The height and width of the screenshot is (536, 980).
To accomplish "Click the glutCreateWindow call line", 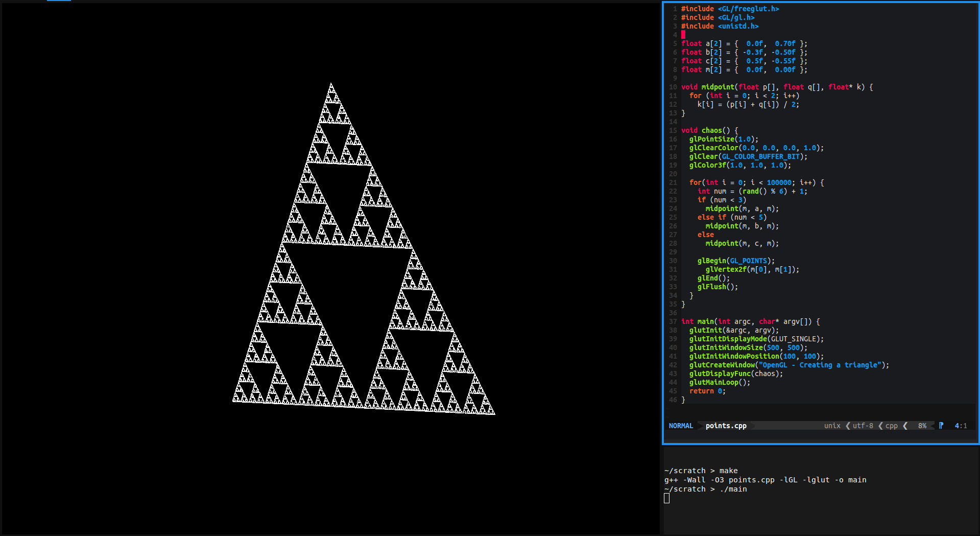I will (789, 365).
